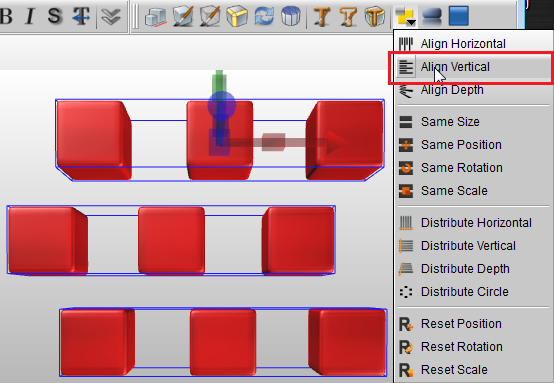Expand the double-chevron toolbar overflow
The image size is (554, 383).
click(111, 17)
